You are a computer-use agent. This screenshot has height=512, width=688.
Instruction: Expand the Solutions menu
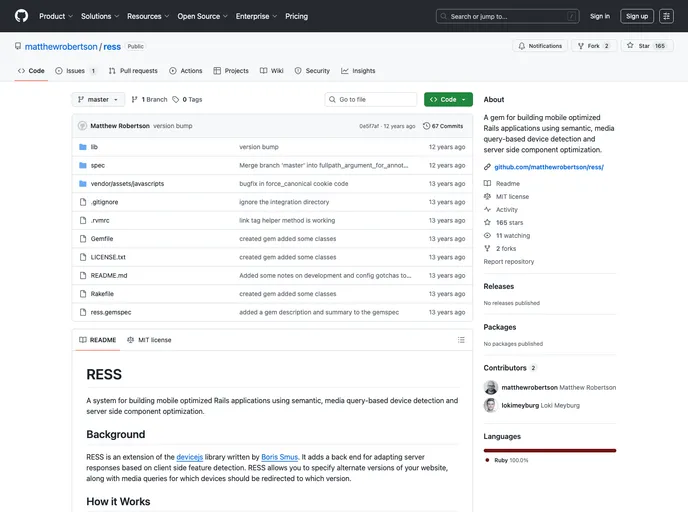(x=100, y=16)
